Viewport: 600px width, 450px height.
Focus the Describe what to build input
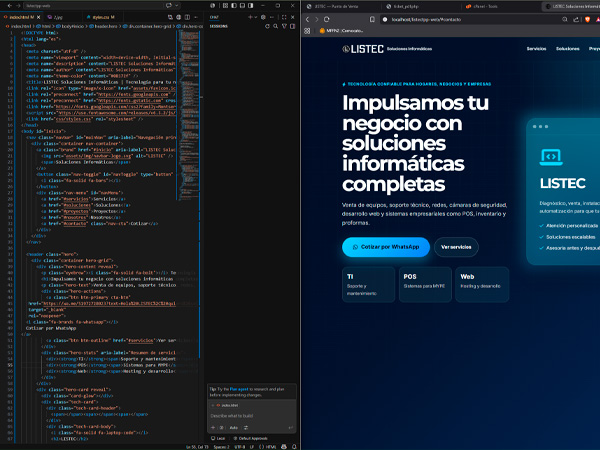[x=251, y=416]
